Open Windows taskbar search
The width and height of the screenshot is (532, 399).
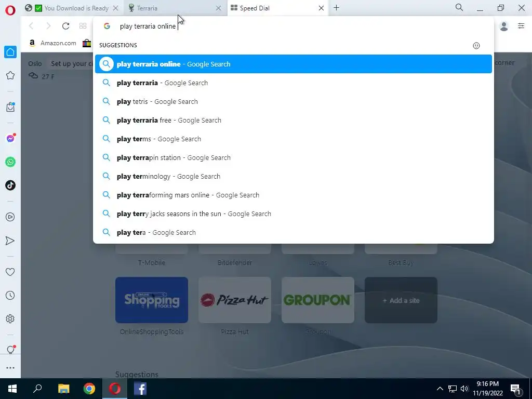coord(37,389)
